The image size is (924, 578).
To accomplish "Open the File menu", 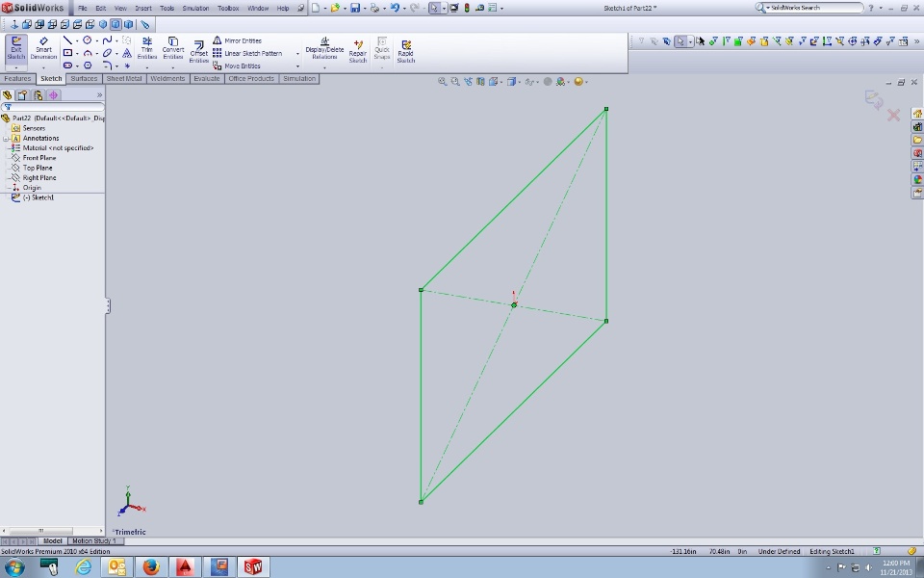I will (83, 9).
